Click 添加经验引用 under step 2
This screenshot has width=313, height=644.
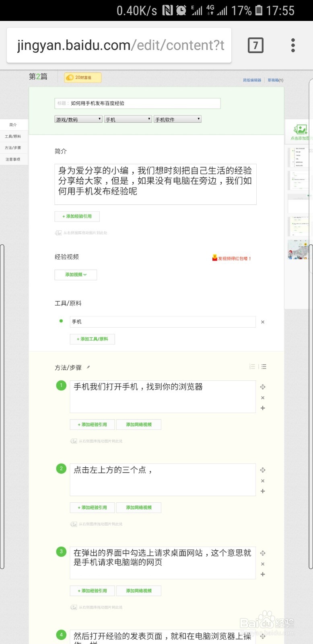(92, 508)
